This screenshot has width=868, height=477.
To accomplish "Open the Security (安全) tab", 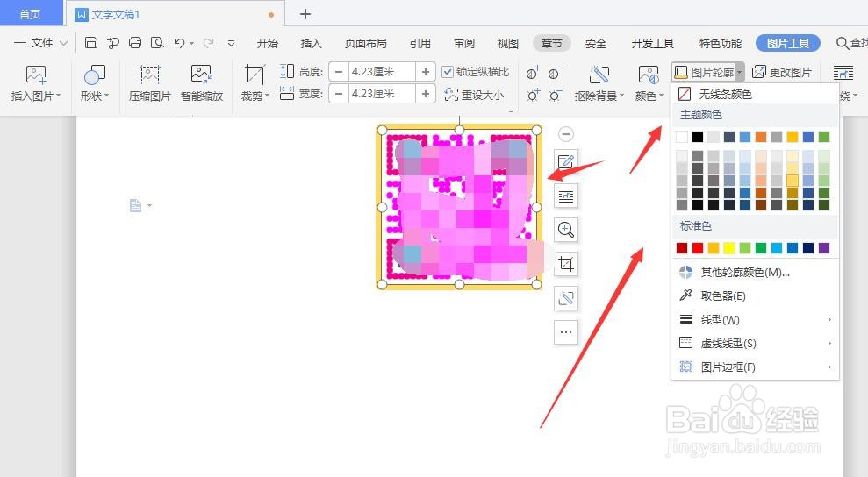I will point(596,43).
